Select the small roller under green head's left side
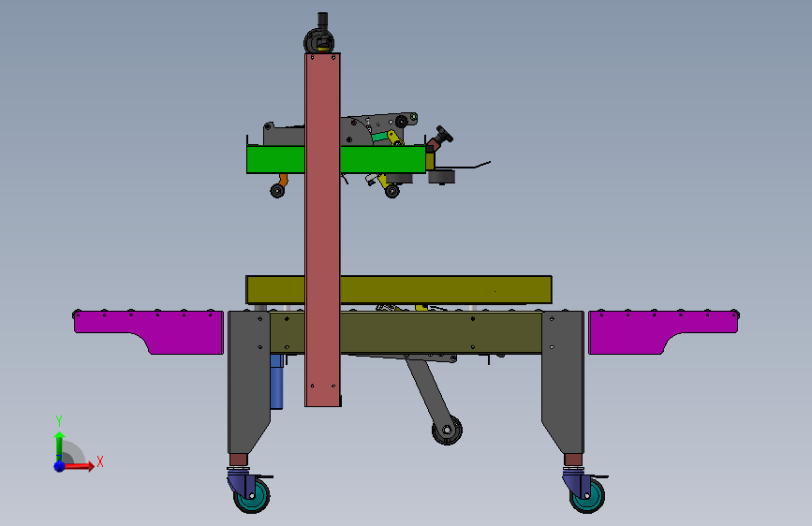Image resolution: width=812 pixels, height=526 pixels. tap(277, 191)
